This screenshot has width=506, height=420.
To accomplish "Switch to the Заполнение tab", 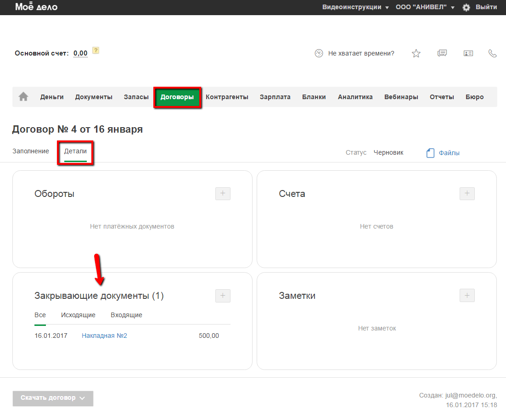I will [31, 151].
